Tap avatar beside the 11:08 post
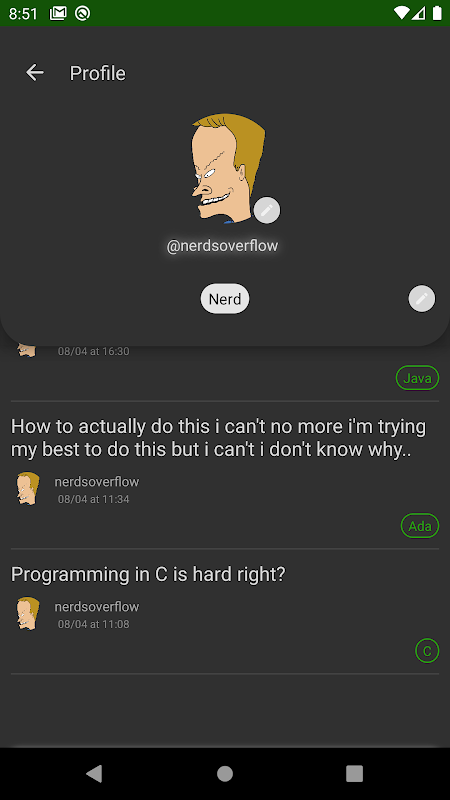 pyautogui.click(x=28, y=614)
